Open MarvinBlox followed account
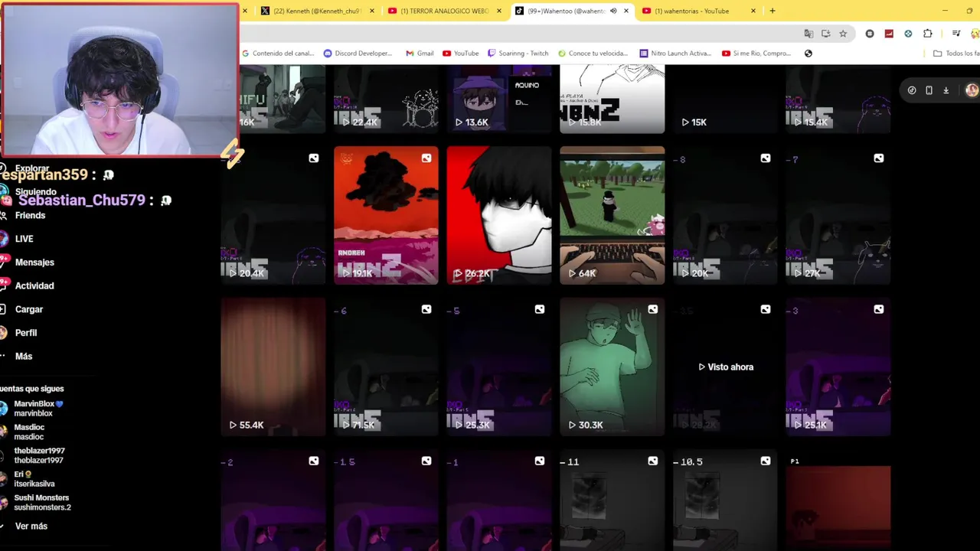This screenshot has height=551, width=980. coord(33,408)
